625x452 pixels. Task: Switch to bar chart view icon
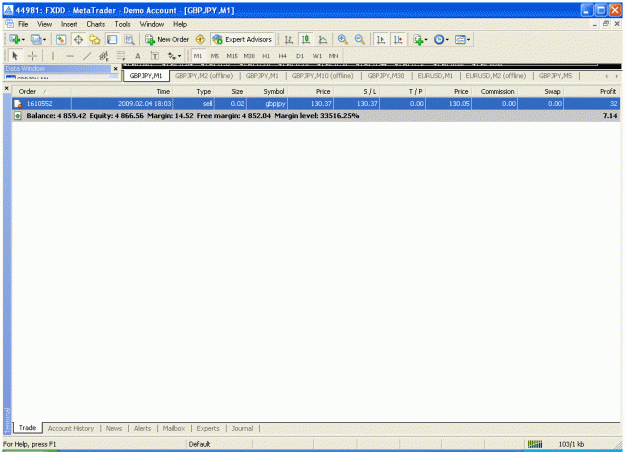click(x=289, y=39)
